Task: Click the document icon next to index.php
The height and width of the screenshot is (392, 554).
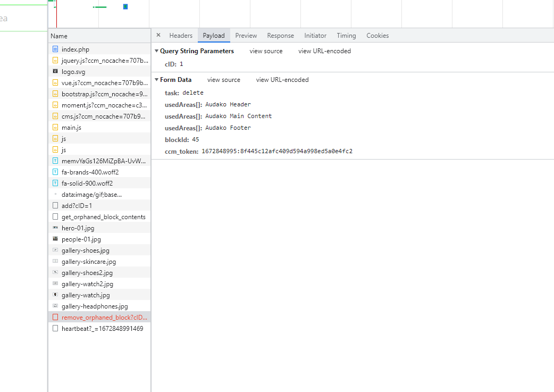Action: (55, 49)
